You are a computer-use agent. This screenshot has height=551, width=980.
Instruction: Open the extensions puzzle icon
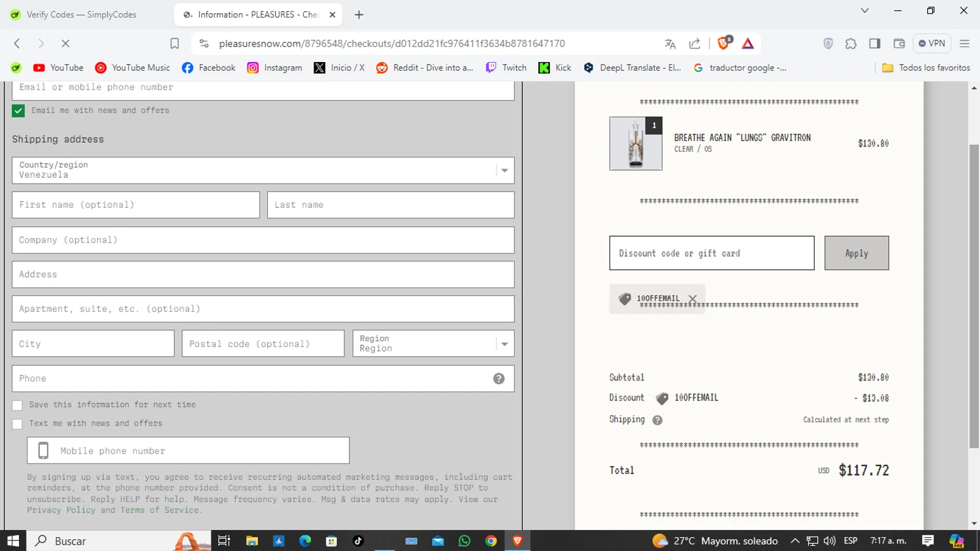point(851,44)
